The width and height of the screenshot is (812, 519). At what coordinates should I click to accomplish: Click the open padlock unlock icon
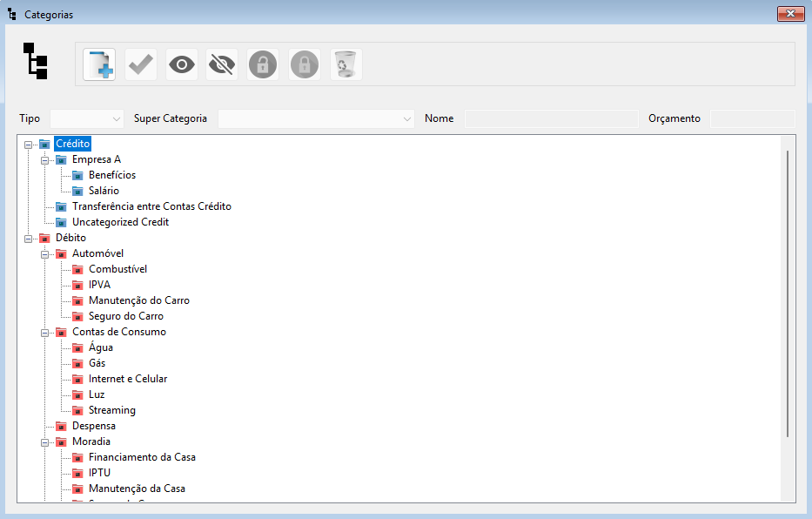(x=264, y=65)
